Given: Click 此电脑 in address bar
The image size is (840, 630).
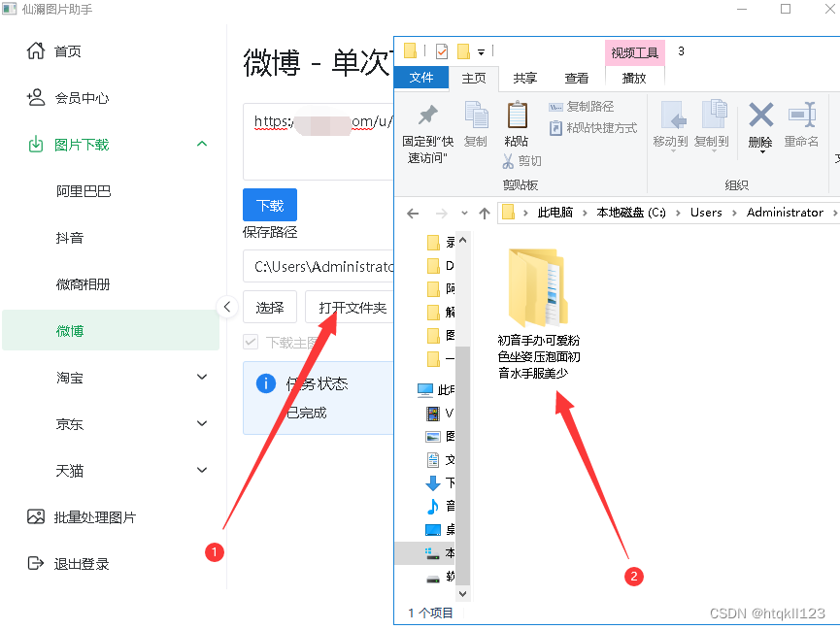Looking at the screenshot, I should coord(555,213).
